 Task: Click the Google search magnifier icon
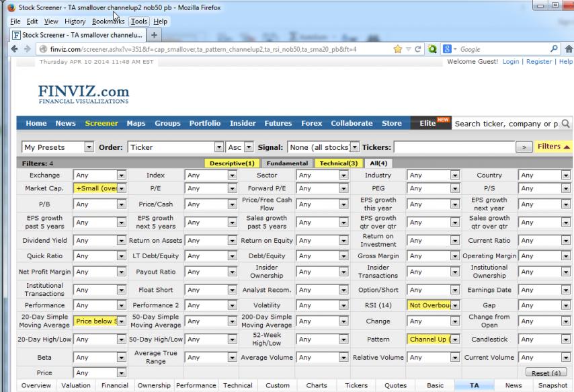click(x=554, y=48)
